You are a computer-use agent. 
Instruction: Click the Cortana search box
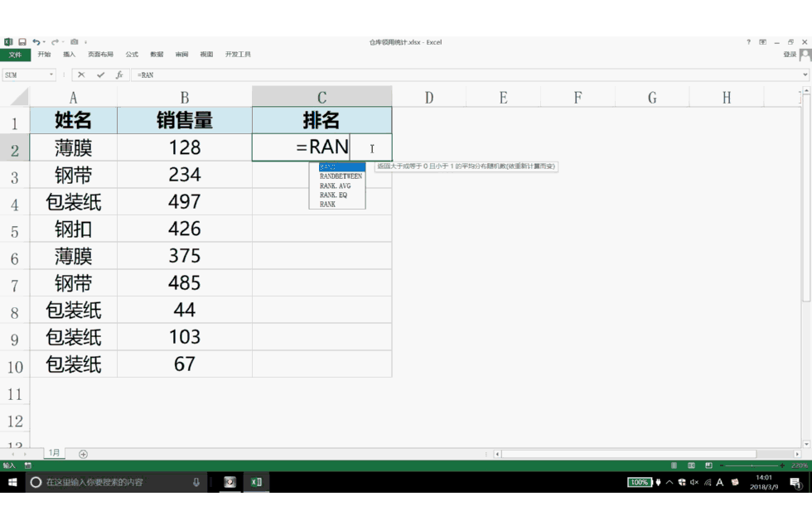(x=117, y=482)
